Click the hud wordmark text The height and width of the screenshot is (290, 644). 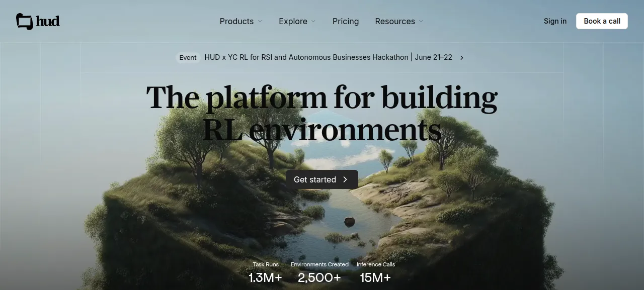pyautogui.click(x=48, y=22)
